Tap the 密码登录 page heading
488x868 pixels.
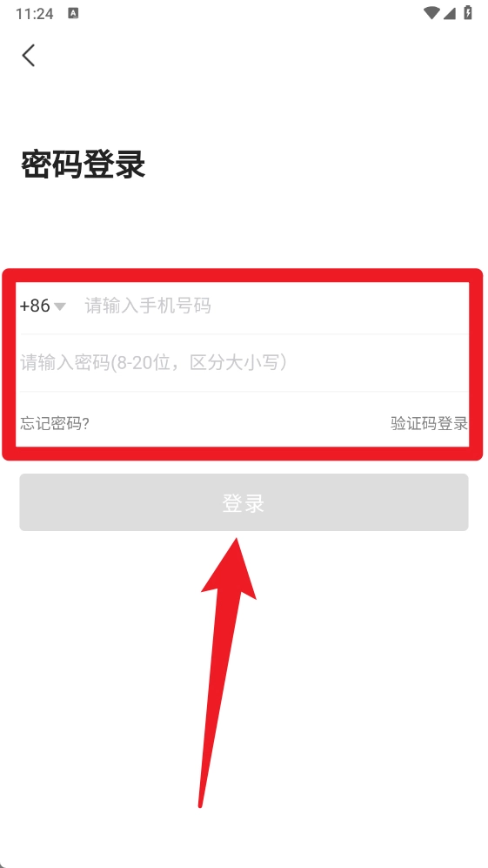[83, 165]
